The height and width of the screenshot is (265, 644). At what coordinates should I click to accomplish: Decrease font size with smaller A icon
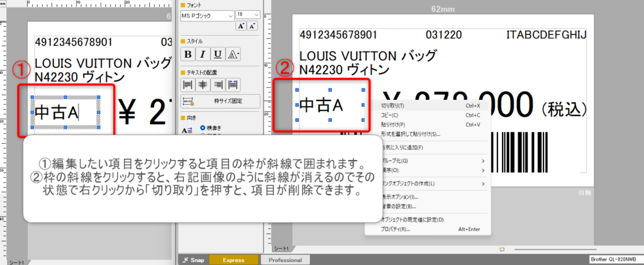pos(252,26)
